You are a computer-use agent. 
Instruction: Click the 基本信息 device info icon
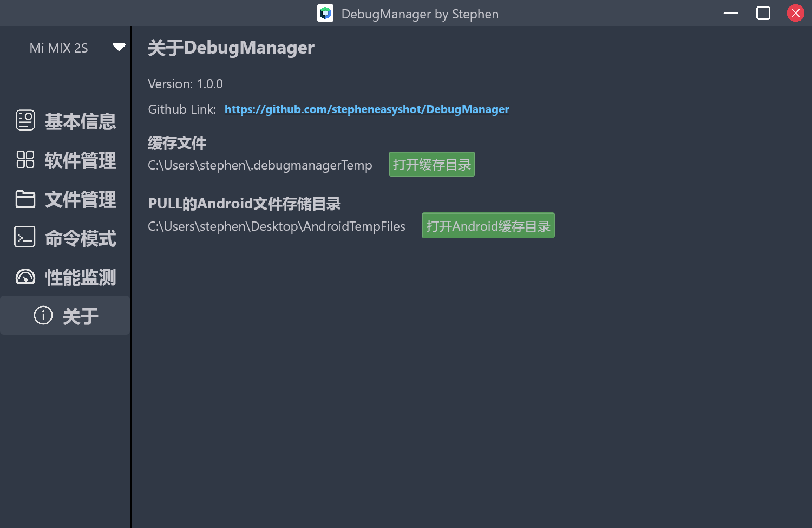pos(25,120)
